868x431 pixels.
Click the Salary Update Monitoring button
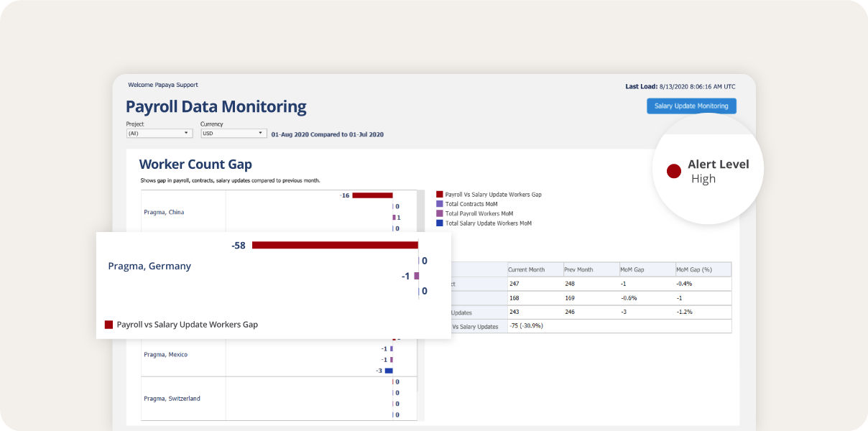691,106
